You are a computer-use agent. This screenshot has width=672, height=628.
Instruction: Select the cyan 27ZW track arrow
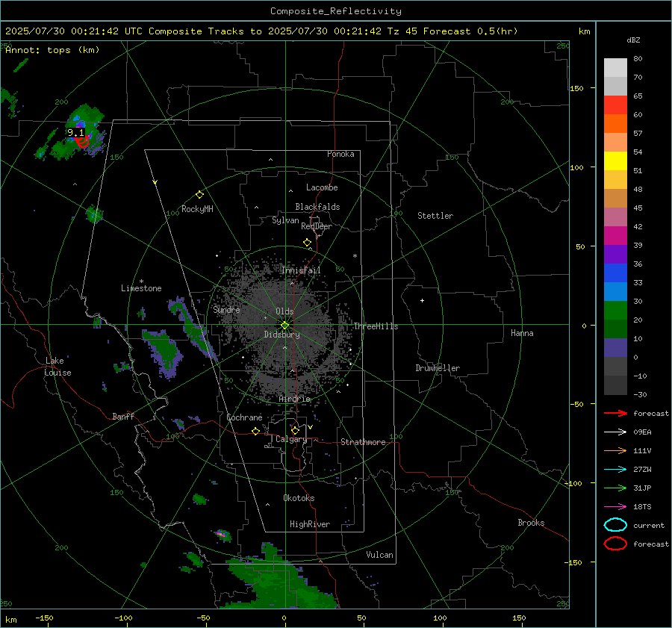click(615, 470)
